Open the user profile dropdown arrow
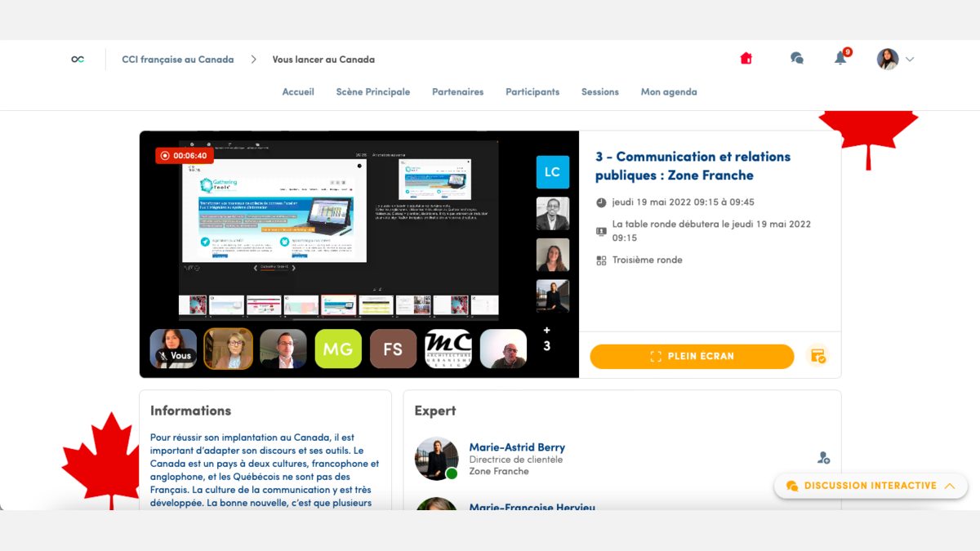The width and height of the screenshot is (980, 551). tap(910, 60)
